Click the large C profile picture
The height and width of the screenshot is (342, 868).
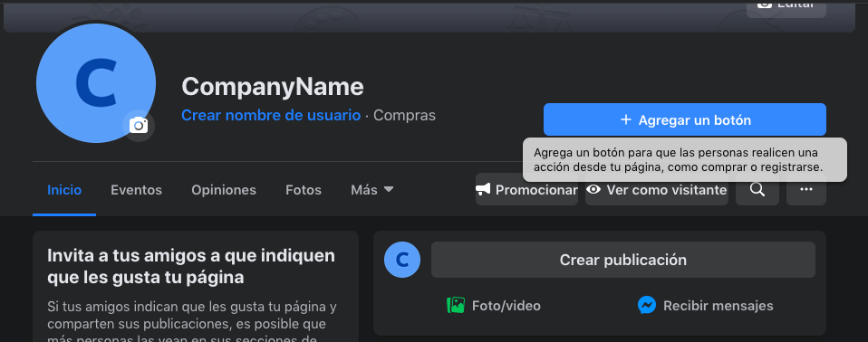pos(96,83)
